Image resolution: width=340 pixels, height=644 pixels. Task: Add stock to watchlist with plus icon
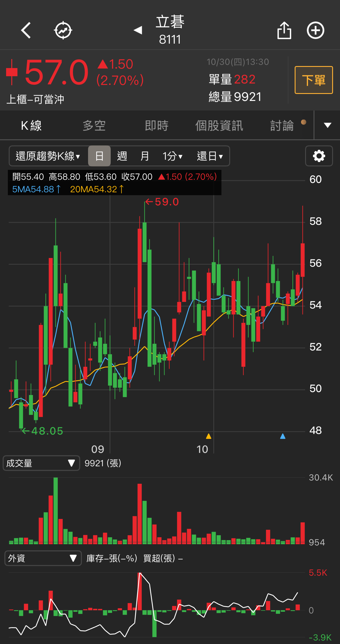[316, 30]
